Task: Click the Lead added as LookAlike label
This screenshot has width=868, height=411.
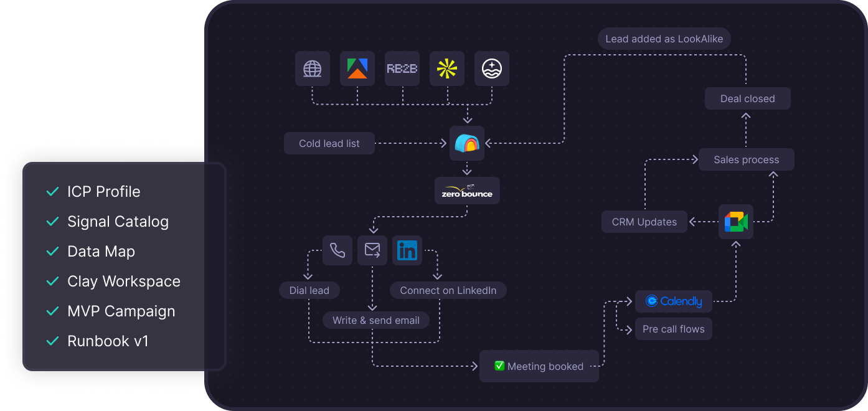Action: [x=664, y=39]
